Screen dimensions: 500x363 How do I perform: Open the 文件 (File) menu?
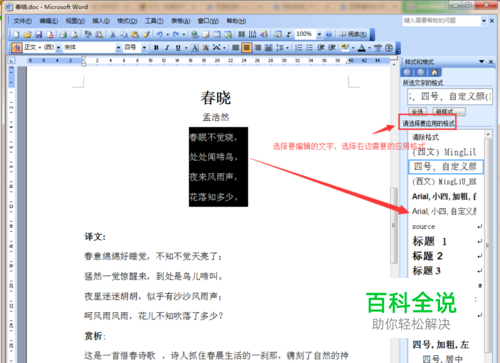pyautogui.click(x=23, y=21)
